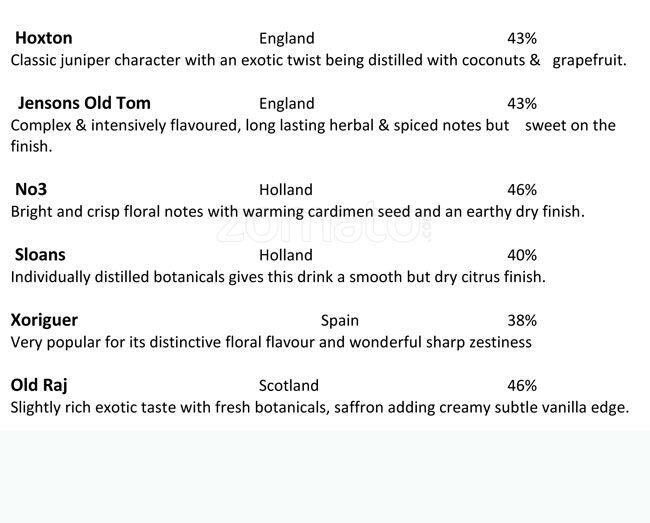Click England in the Hoxton row
Viewport: 650px width, 523px height.
(x=286, y=39)
